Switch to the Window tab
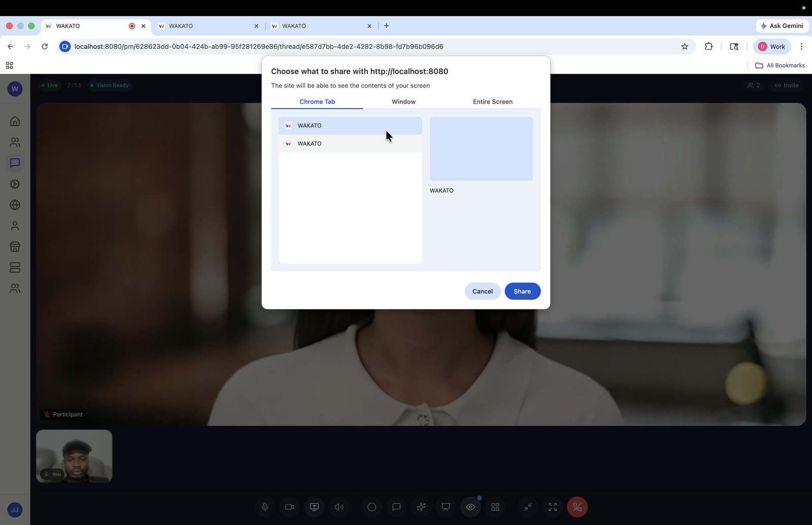Viewport: 812px width, 525px height. (x=403, y=101)
